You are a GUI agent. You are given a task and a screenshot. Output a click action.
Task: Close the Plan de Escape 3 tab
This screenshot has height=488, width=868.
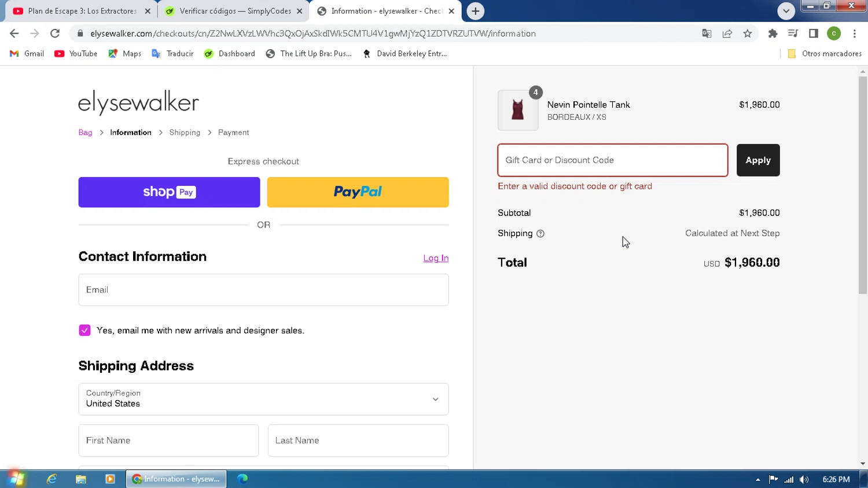148,11
